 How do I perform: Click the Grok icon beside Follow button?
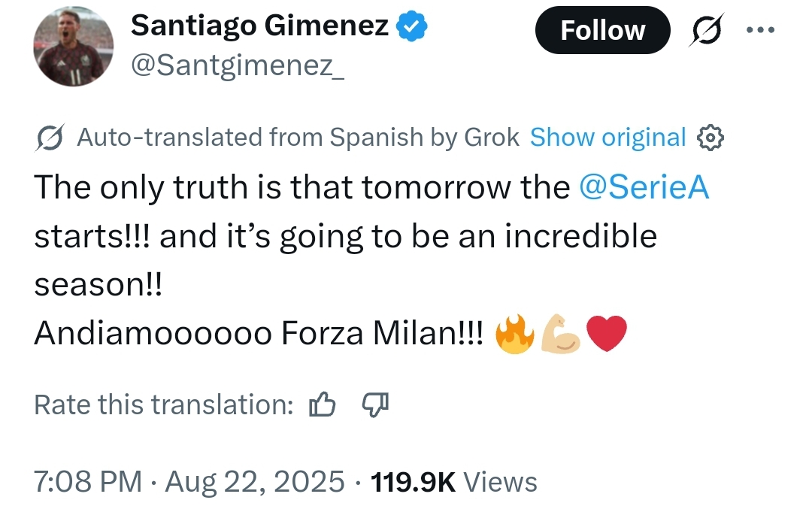703,32
